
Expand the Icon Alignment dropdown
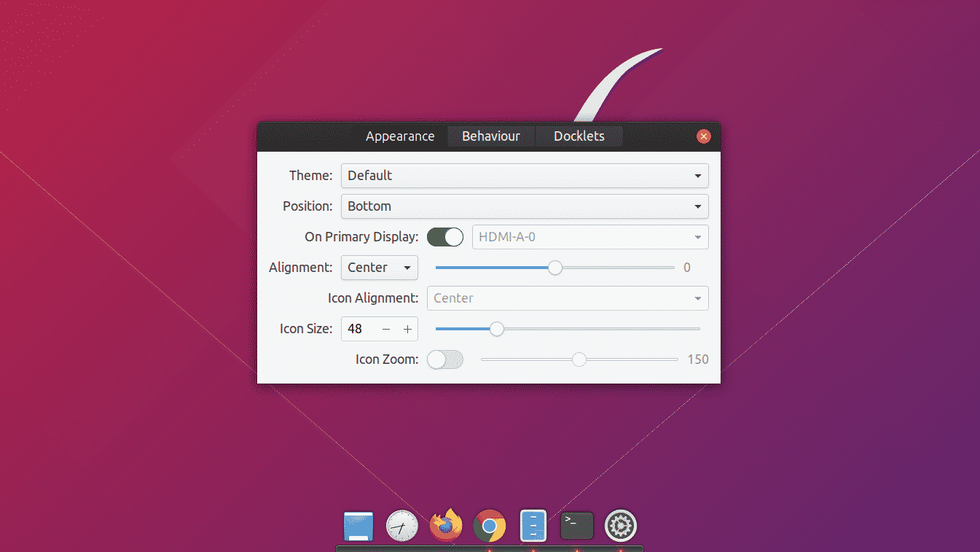[568, 298]
